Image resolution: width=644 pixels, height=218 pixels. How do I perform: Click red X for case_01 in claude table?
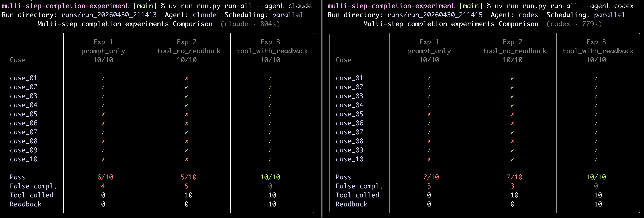click(187, 78)
